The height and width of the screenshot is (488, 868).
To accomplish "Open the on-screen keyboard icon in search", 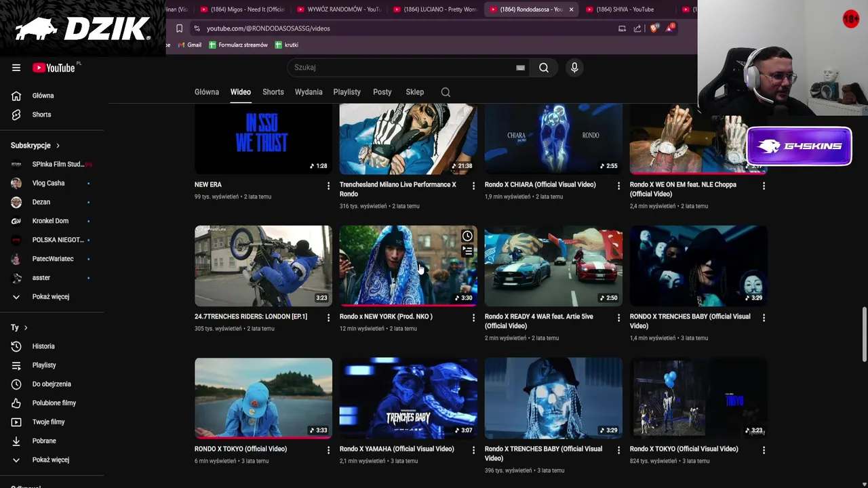I will pos(520,68).
